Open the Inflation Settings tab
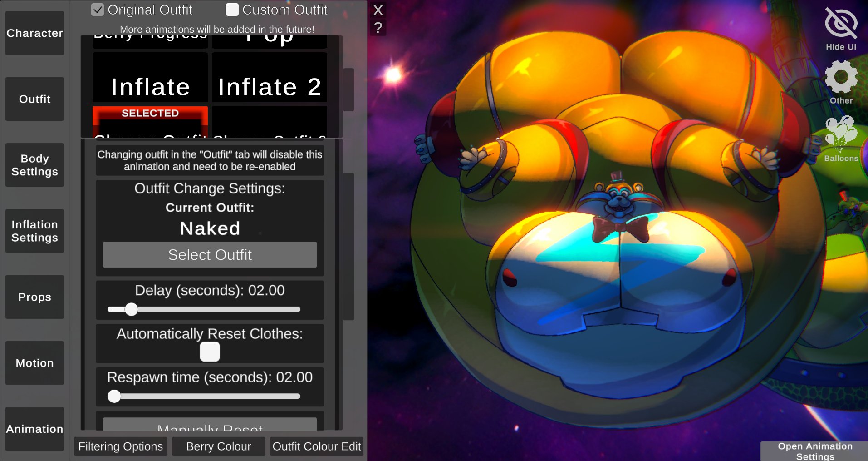Screen dimensions: 868x461 tap(34, 231)
